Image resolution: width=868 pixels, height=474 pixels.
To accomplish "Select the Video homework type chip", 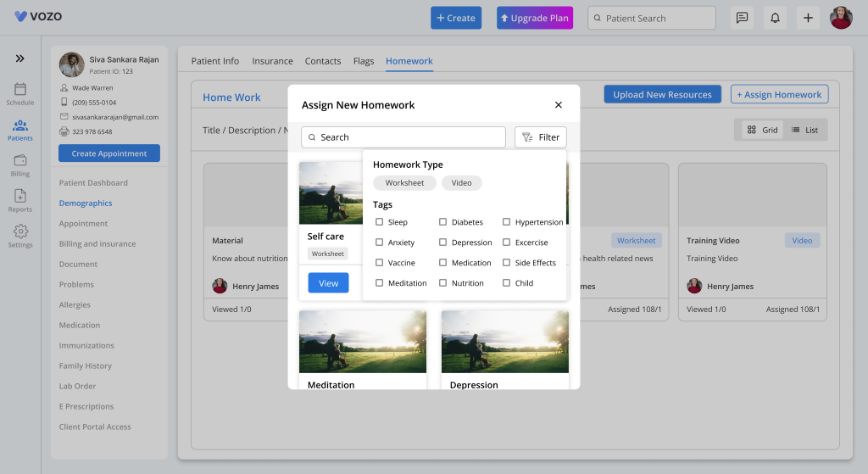I will click(462, 183).
